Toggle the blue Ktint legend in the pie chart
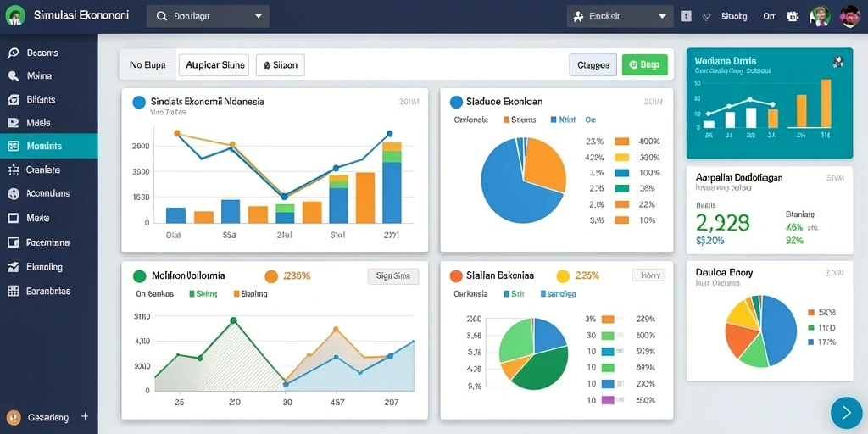The height and width of the screenshot is (434, 868). (554, 120)
